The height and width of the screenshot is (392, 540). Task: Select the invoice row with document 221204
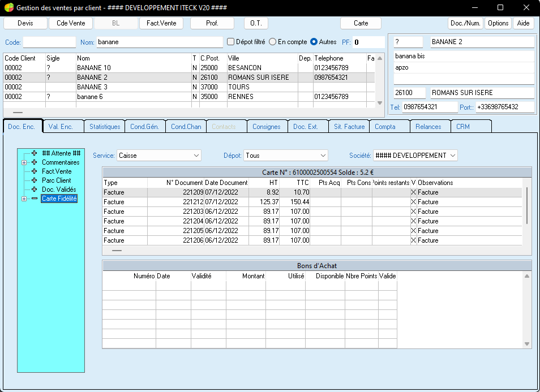(312, 221)
